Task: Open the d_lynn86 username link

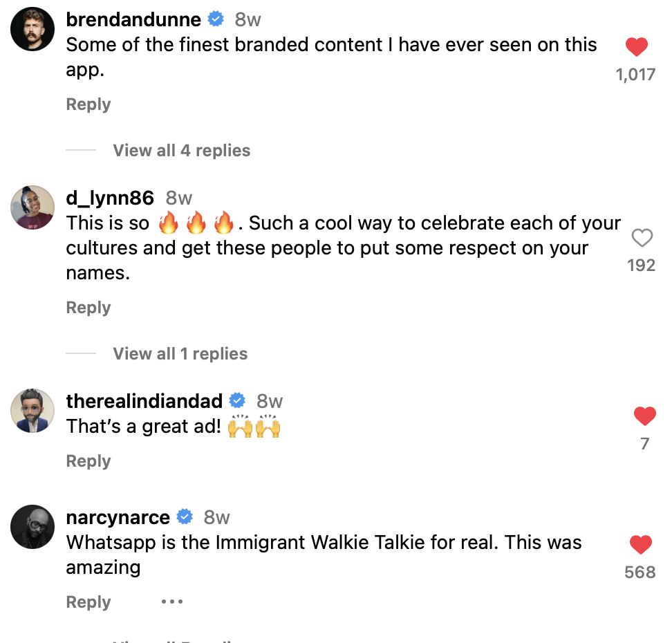Action: point(110,198)
